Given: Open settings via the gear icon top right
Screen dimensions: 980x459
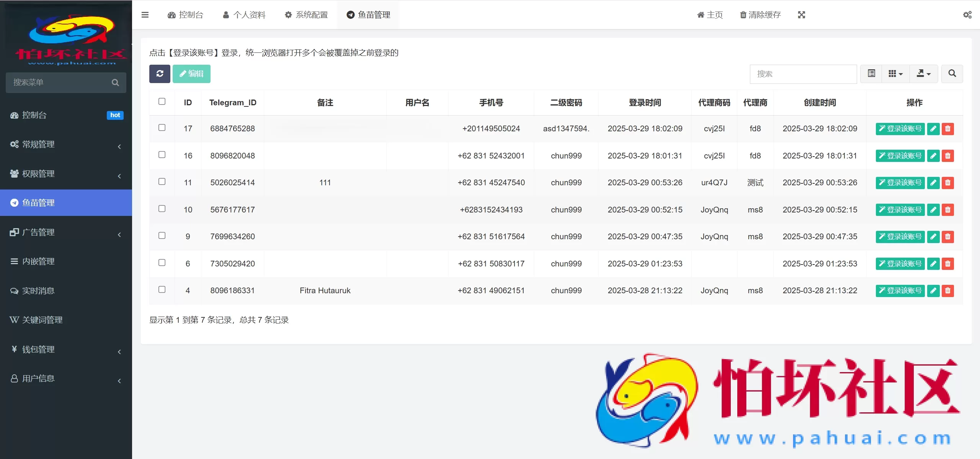Looking at the screenshot, I should pyautogui.click(x=968, y=15).
